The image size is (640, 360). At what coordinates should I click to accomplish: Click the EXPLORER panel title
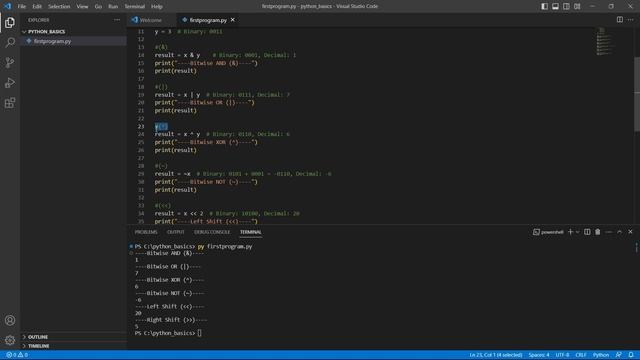coord(39,20)
